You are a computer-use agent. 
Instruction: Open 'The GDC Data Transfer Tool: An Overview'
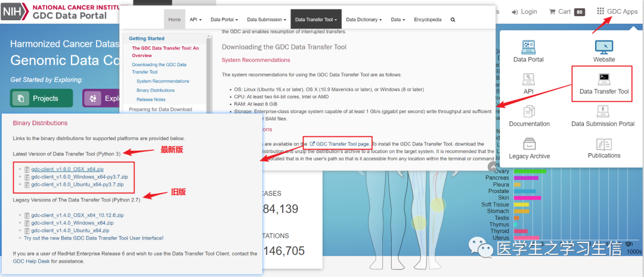pyautogui.click(x=166, y=52)
